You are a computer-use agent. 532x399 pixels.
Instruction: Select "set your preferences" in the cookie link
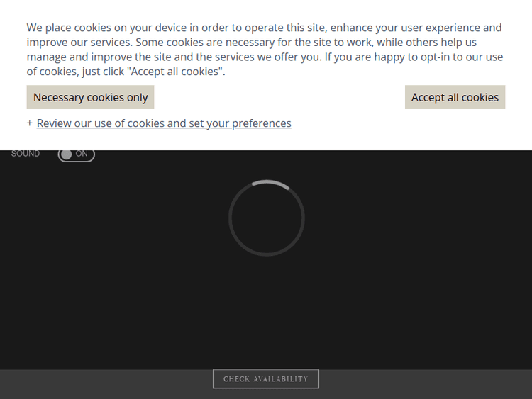(x=240, y=123)
